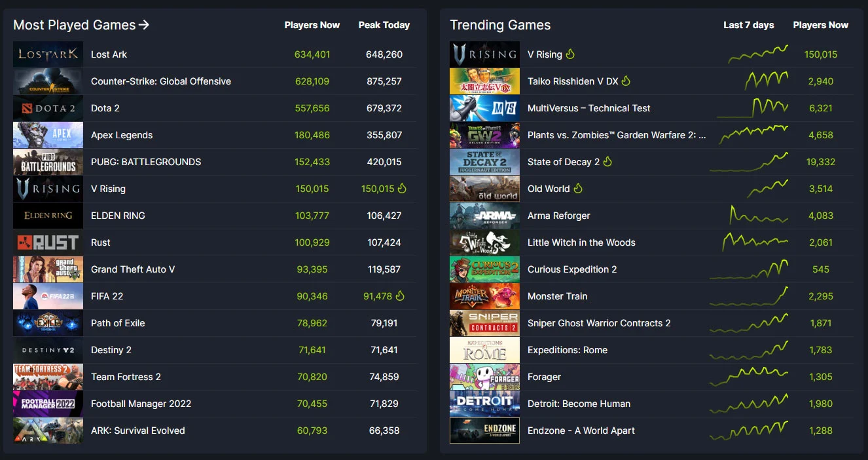The height and width of the screenshot is (460, 868).
Task: Open the Detroit: Become Human title link
Action: (579, 404)
